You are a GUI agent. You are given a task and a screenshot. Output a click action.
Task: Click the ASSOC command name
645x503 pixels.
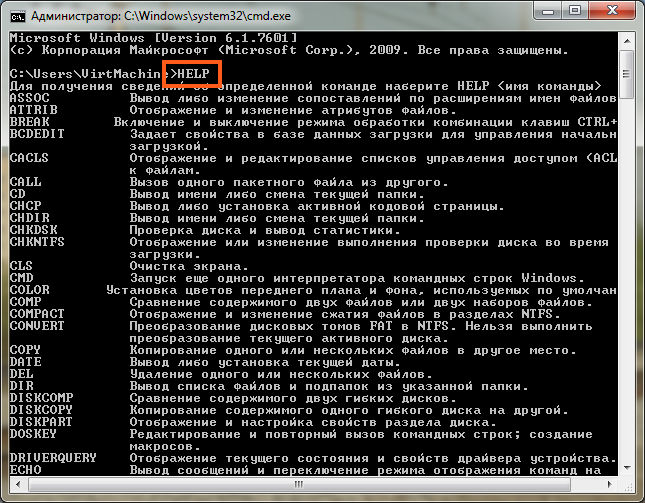pos(29,97)
